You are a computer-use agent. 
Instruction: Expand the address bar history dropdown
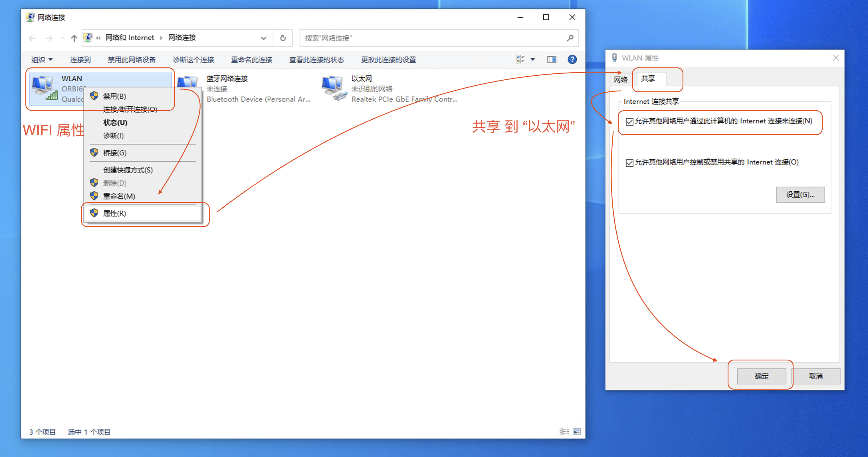[x=263, y=38]
